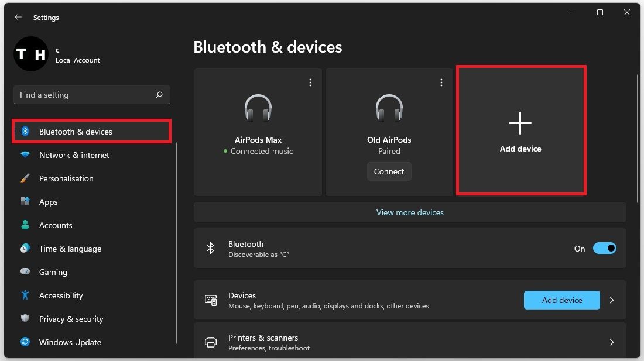Turn off the Bluetooth toggle
Image resolution: width=644 pixels, height=361 pixels.
pyautogui.click(x=605, y=248)
